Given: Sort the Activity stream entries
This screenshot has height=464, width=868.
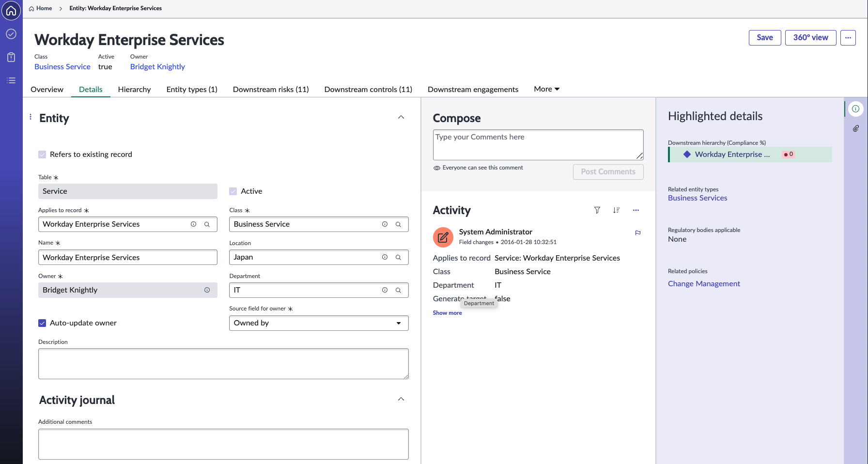Looking at the screenshot, I should (x=616, y=210).
